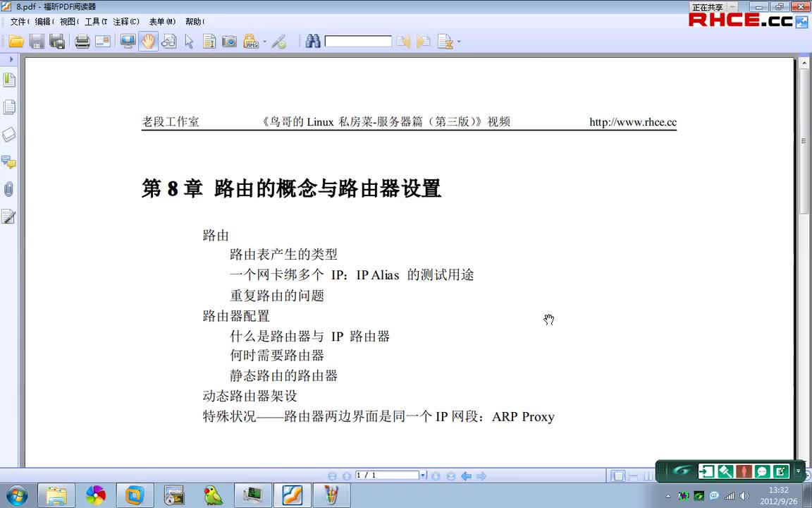Click the Save disk icon
The image size is (812, 508).
click(36, 42)
